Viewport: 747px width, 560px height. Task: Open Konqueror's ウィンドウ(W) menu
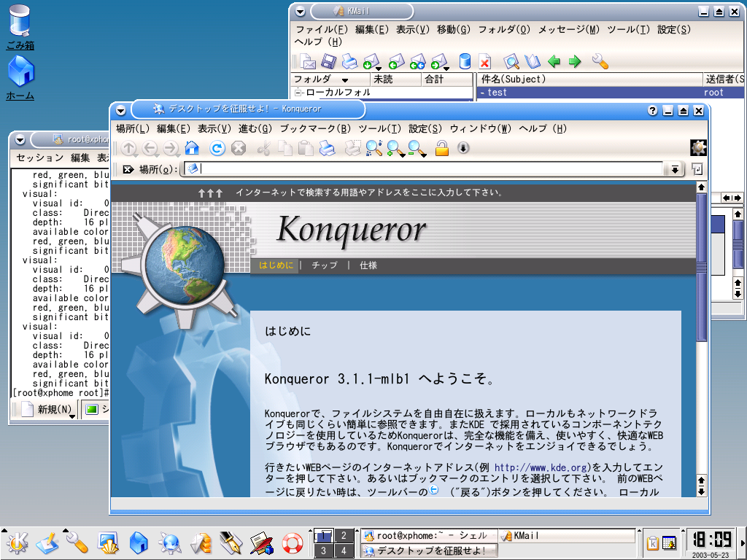(x=480, y=128)
